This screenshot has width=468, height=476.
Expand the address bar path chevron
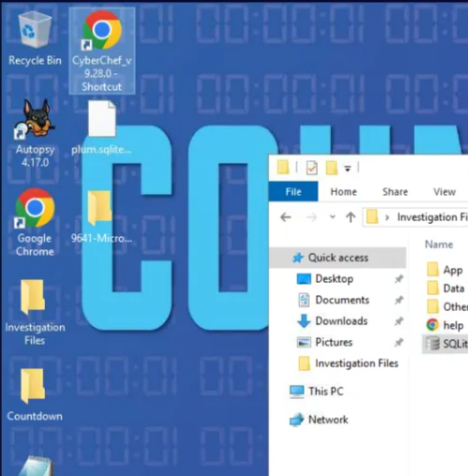[387, 217]
